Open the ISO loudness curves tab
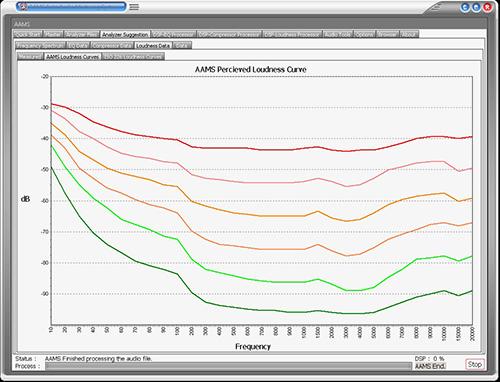Viewport: 500px width, 382px height. click(133, 56)
